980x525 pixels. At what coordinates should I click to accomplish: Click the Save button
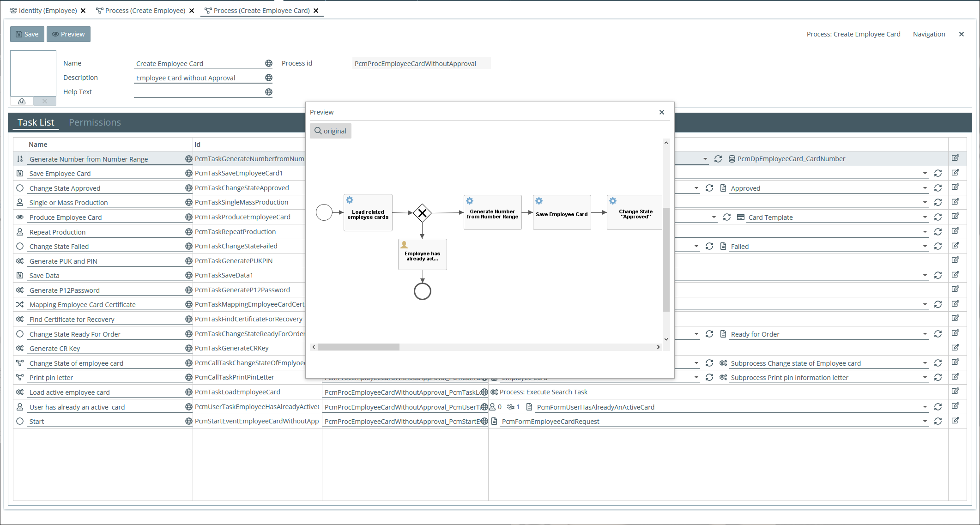coord(27,34)
